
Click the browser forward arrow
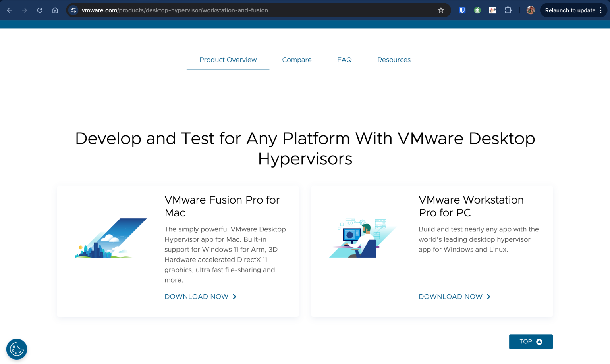(x=25, y=10)
